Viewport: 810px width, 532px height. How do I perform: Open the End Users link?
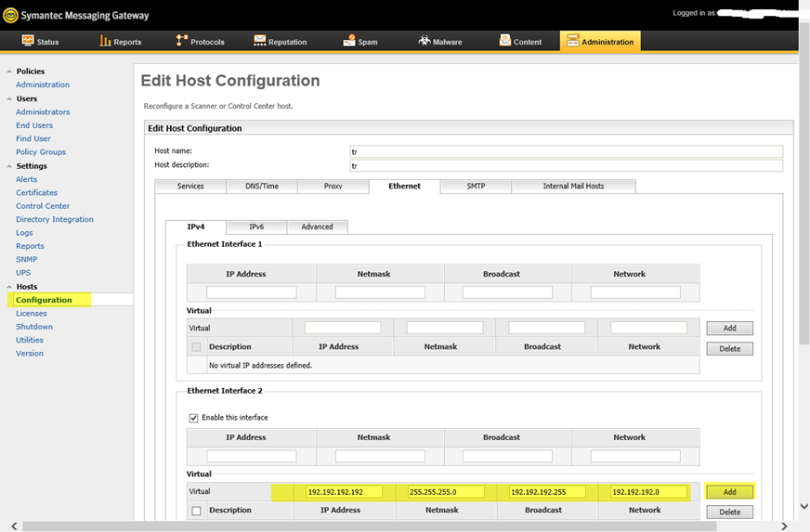pos(34,125)
